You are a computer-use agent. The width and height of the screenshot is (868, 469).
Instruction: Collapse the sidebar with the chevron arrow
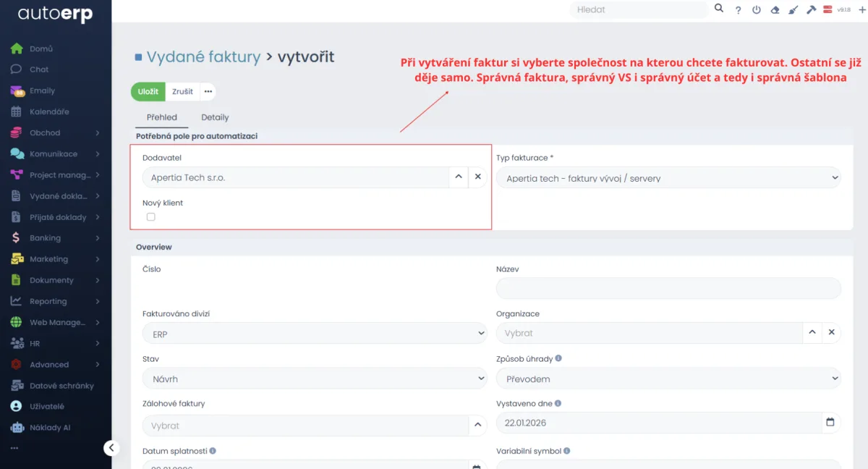111,447
